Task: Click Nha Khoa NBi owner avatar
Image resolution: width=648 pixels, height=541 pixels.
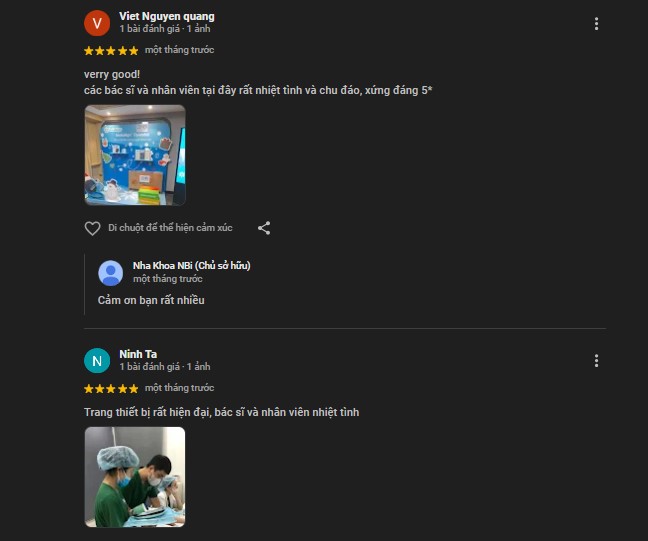Action: (x=110, y=273)
